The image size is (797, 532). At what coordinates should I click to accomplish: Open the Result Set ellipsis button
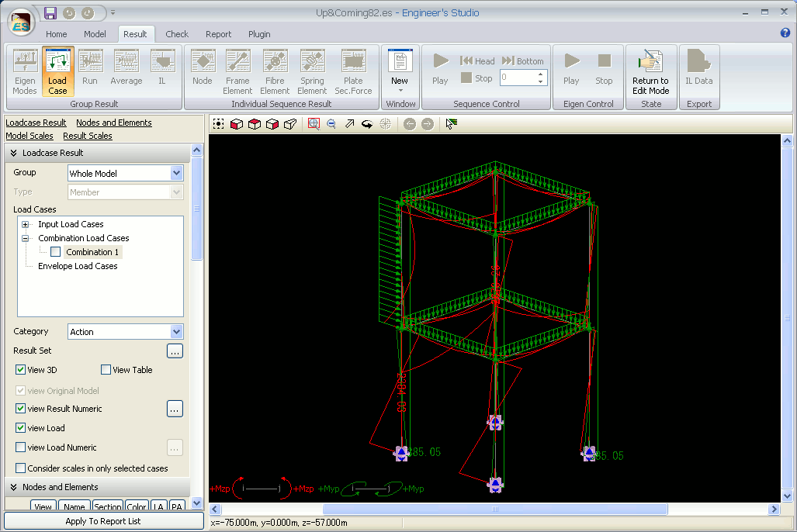tap(175, 351)
